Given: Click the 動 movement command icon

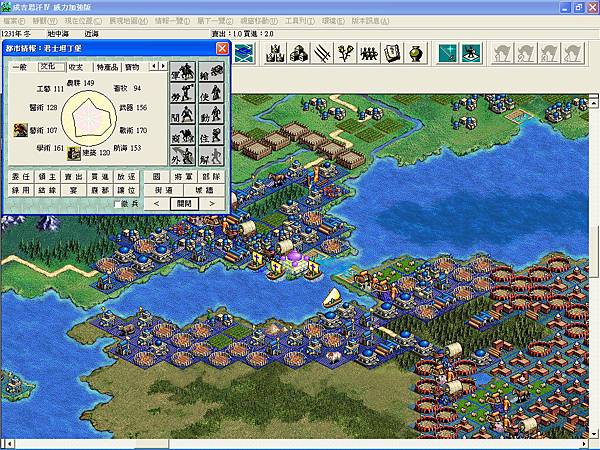Looking at the screenshot, I should 211,114.
